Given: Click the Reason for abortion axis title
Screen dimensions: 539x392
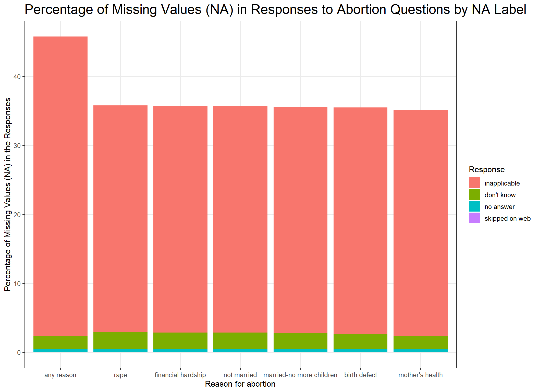Looking at the screenshot, I should click(240, 384).
